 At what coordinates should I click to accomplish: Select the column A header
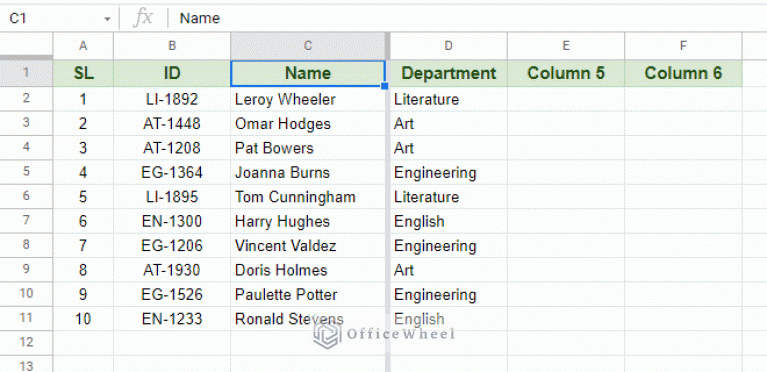[x=83, y=46]
